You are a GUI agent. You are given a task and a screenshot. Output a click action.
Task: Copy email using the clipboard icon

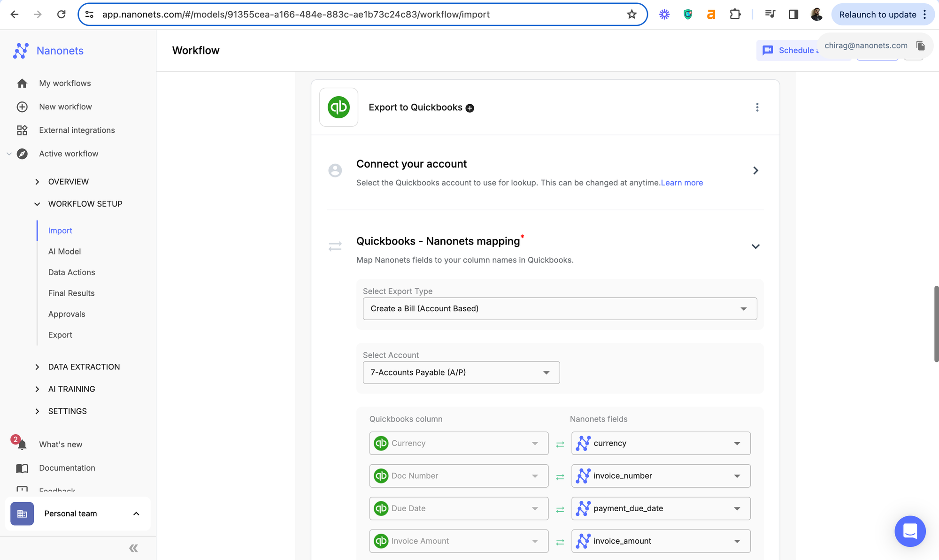pos(920,46)
